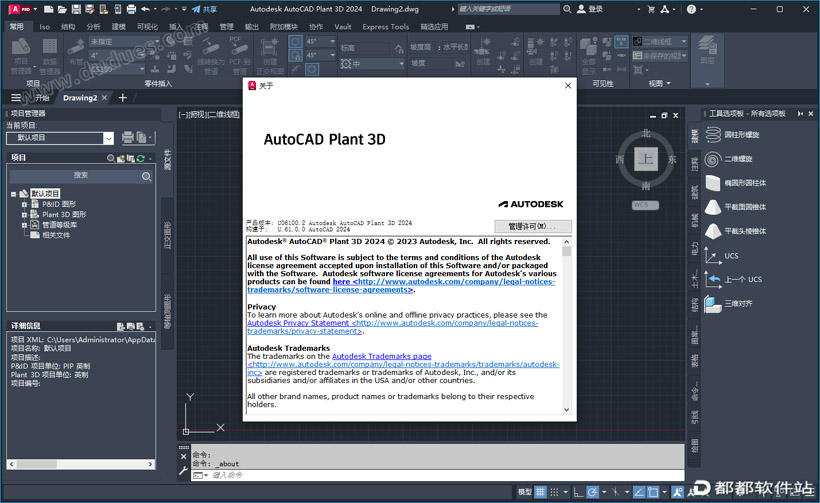Toggle snap mode dotted grid in status bar
820x503 pixels.
554,491
